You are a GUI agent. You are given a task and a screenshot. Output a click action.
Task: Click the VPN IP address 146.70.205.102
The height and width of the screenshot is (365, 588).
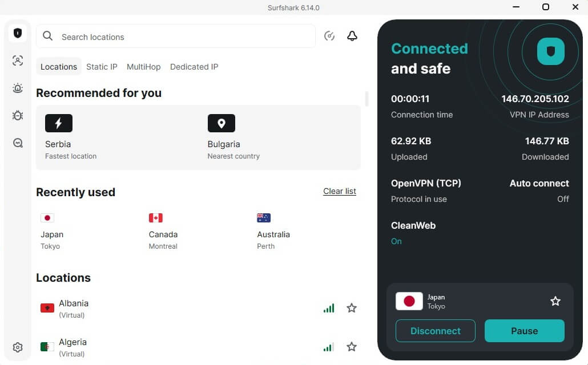click(535, 99)
